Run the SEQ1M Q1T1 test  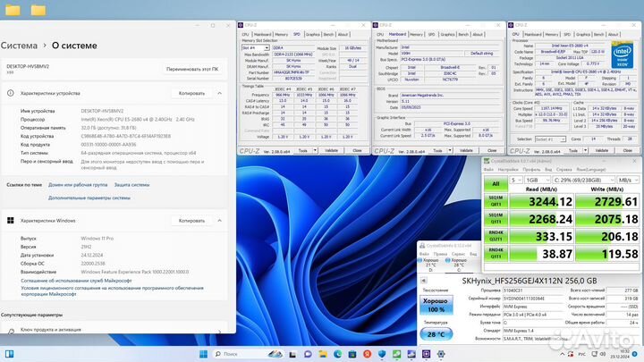(496, 218)
